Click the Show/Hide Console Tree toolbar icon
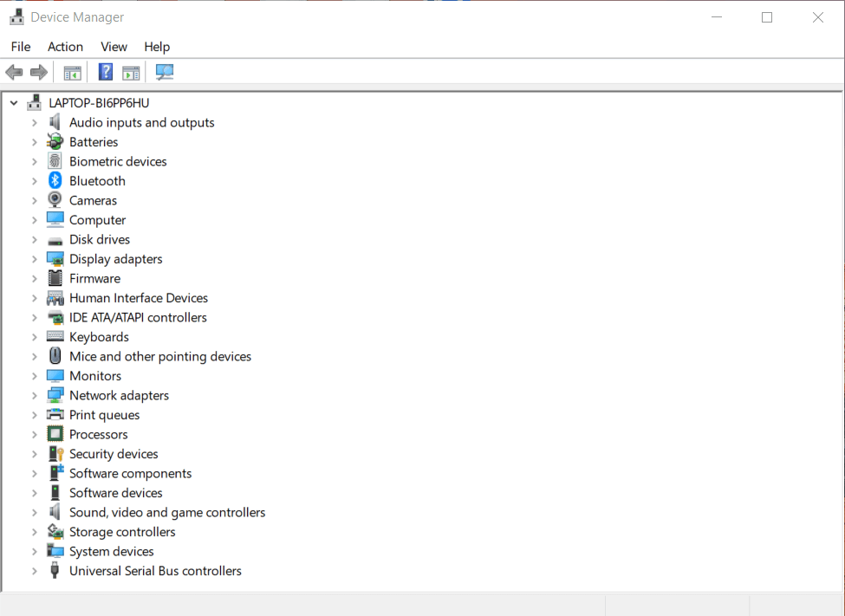Viewport: 845px width, 616px height. coord(72,72)
